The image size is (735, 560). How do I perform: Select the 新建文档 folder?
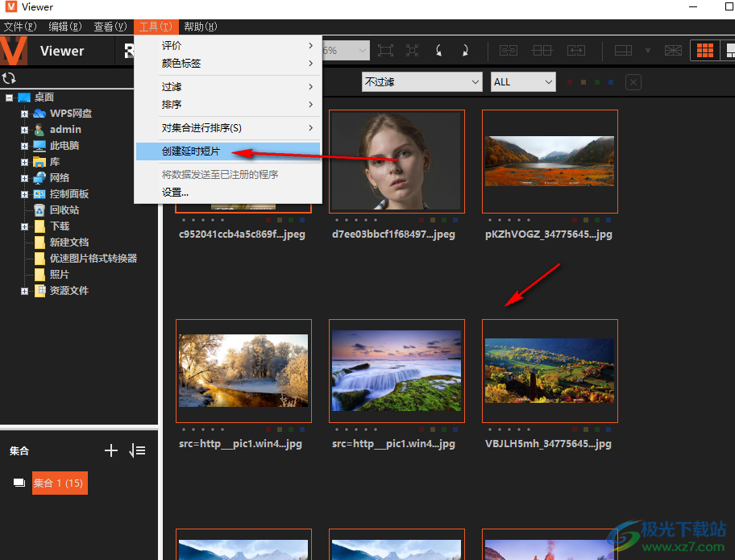69,243
